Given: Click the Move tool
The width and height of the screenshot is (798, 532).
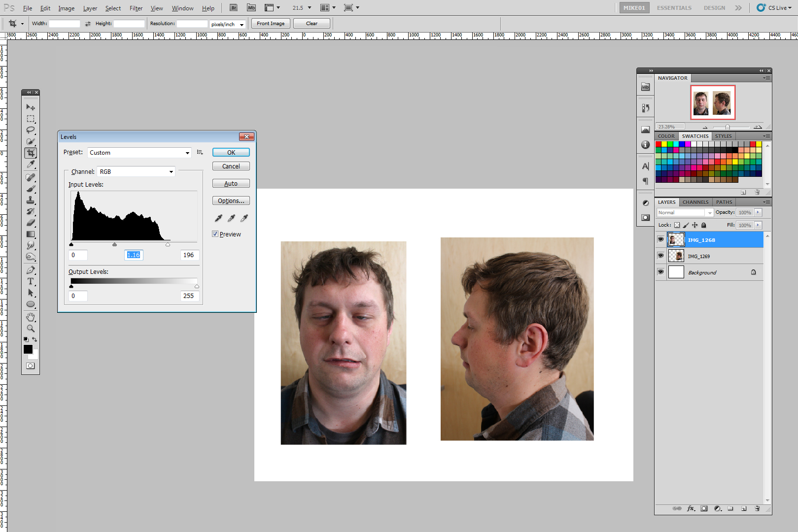Looking at the screenshot, I should [x=31, y=107].
